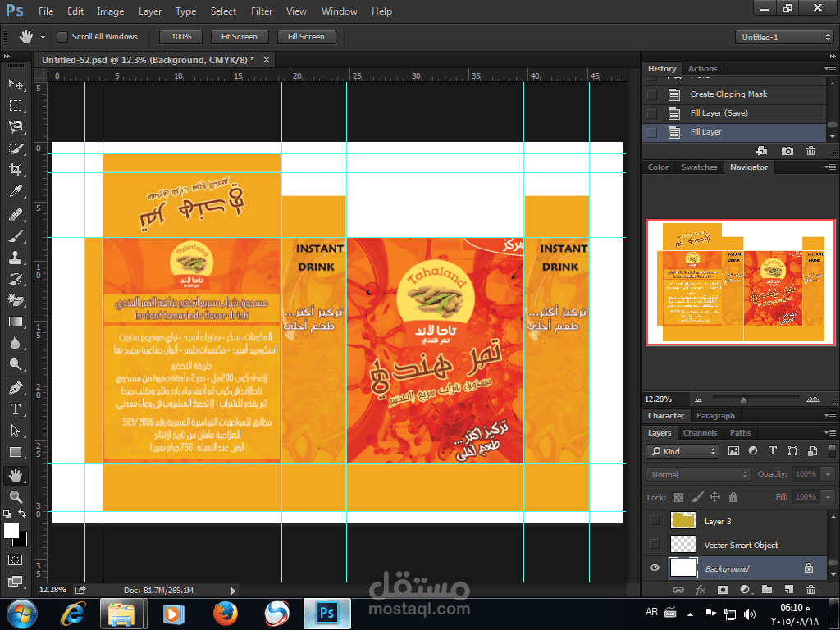The width and height of the screenshot is (840, 630).
Task: Select the Move tool
Action: [16, 84]
